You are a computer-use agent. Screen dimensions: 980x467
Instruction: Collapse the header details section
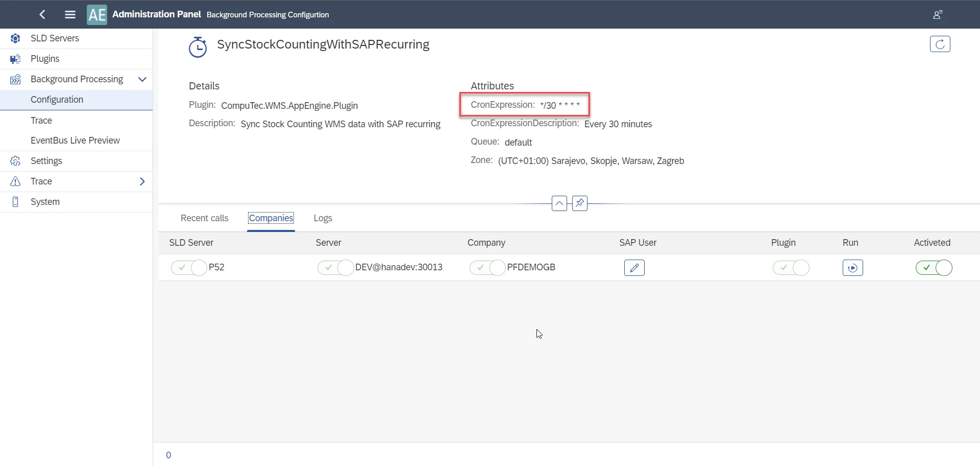tap(559, 203)
